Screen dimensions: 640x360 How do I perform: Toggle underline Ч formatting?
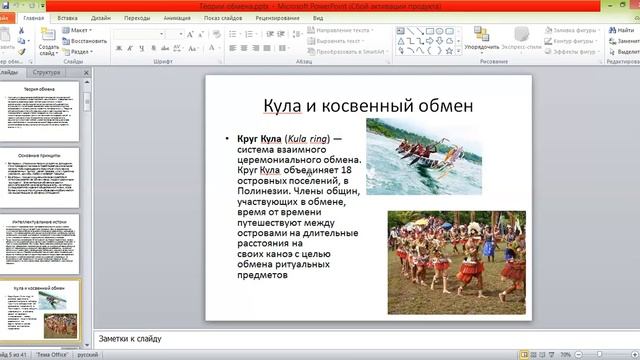[142, 48]
